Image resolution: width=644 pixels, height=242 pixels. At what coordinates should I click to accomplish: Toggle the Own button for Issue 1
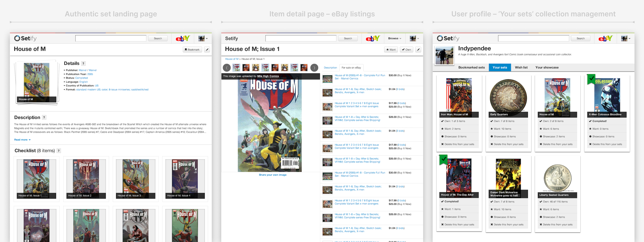(x=407, y=49)
